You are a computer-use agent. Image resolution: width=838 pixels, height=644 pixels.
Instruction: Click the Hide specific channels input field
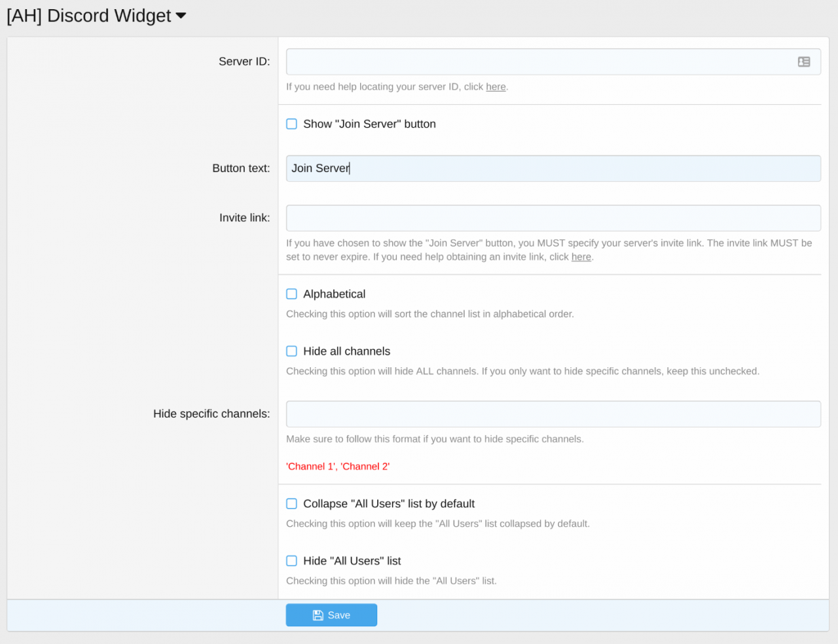click(553, 414)
